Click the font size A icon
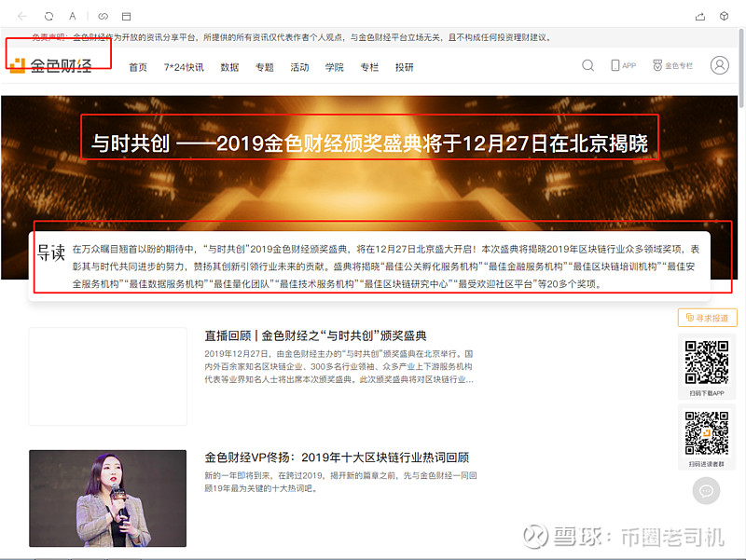The height and width of the screenshot is (560, 746). click(73, 16)
